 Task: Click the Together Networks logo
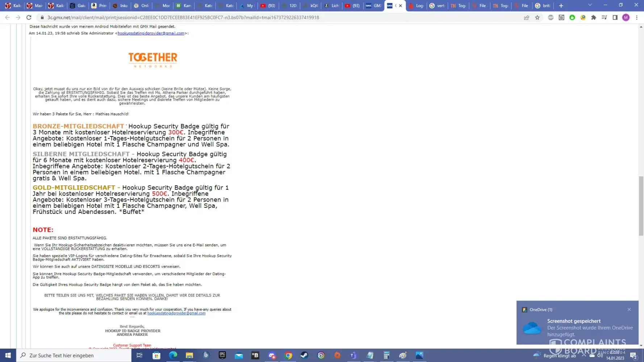(x=152, y=59)
